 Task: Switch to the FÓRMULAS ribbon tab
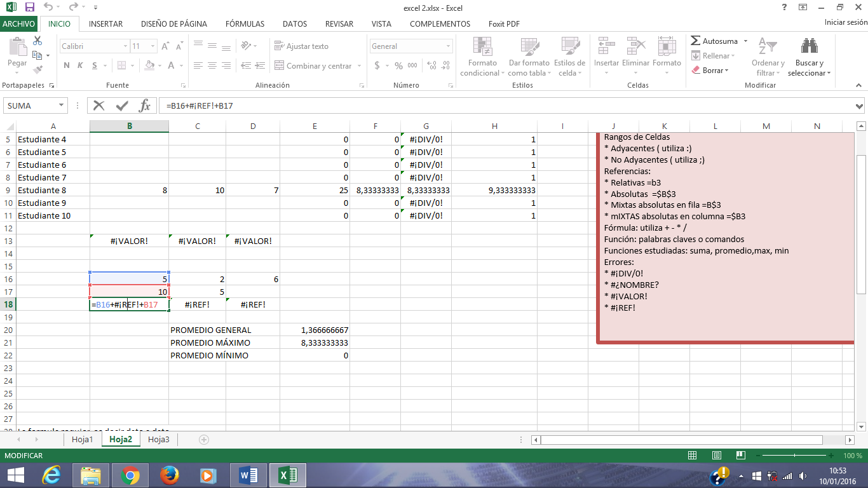245,24
